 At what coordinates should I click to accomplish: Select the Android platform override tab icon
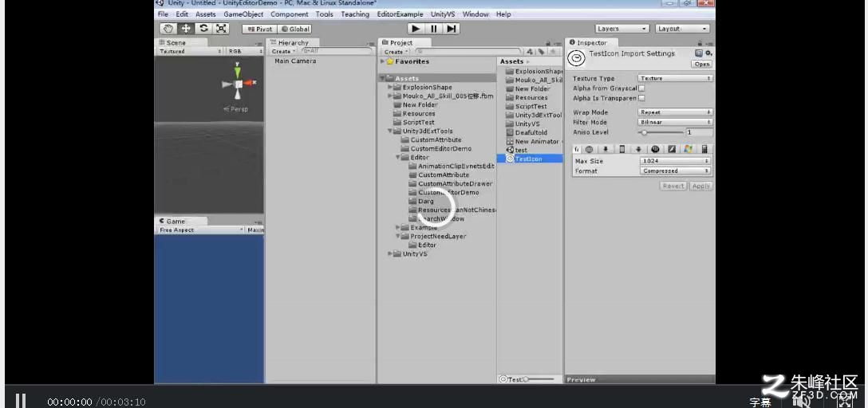tap(638, 149)
